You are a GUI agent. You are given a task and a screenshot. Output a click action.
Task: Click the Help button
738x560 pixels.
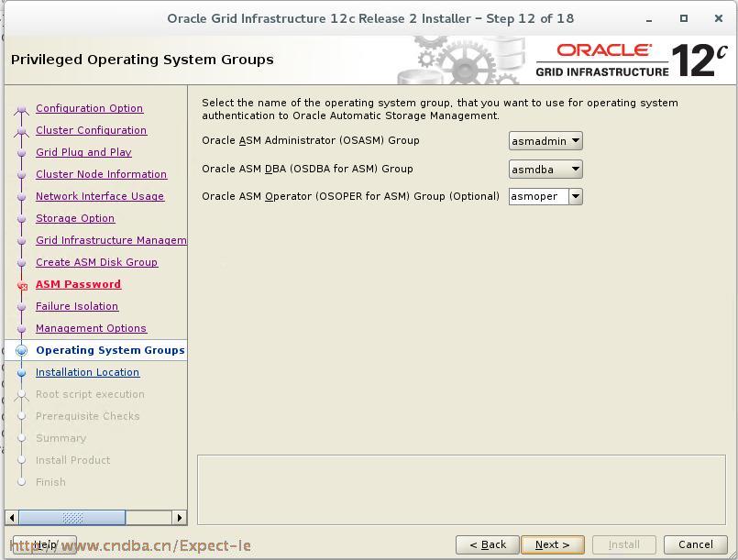pyautogui.click(x=45, y=545)
